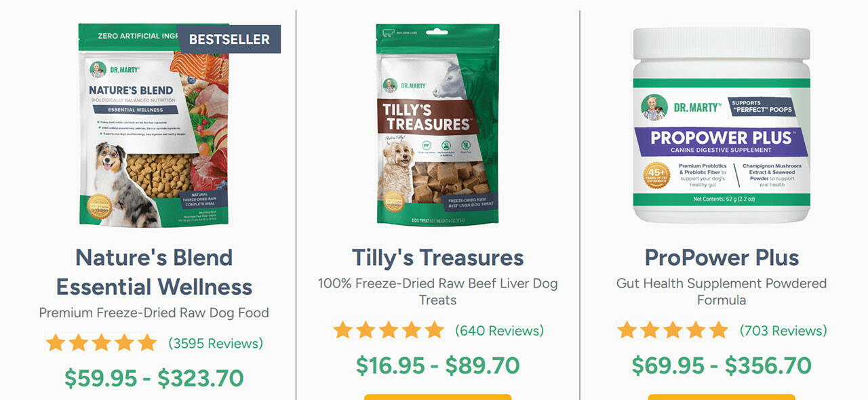Go to the Tilly's Treasures title link

tap(437, 258)
